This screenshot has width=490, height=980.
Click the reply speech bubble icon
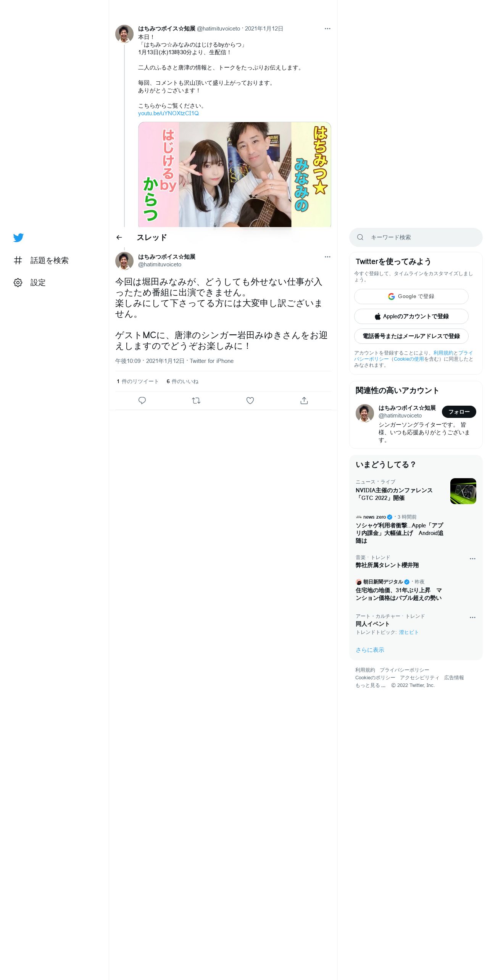[142, 400]
